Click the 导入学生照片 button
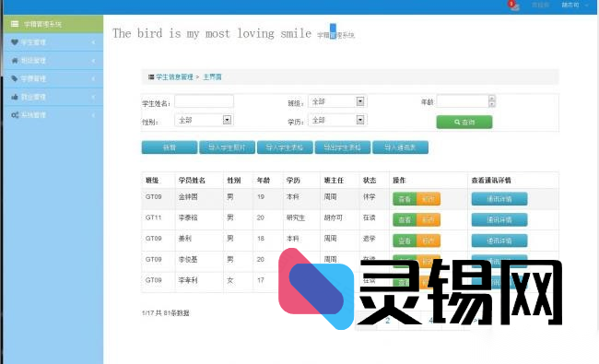 (227, 147)
